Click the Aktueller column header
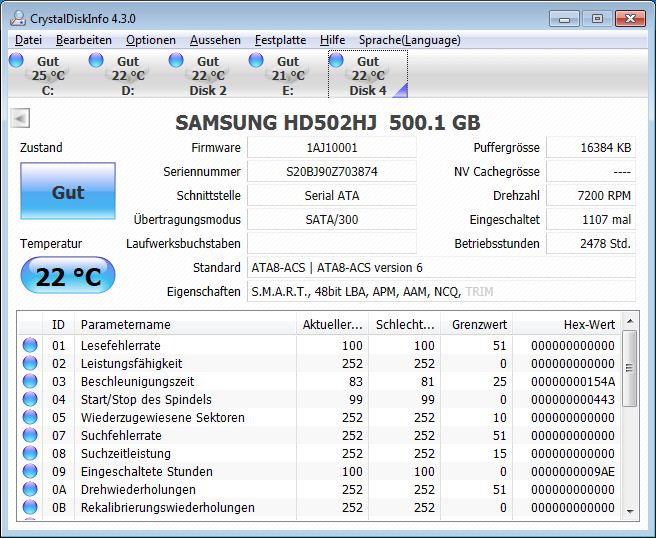Image resolution: width=656 pixels, height=538 pixels. [x=333, y=325]
